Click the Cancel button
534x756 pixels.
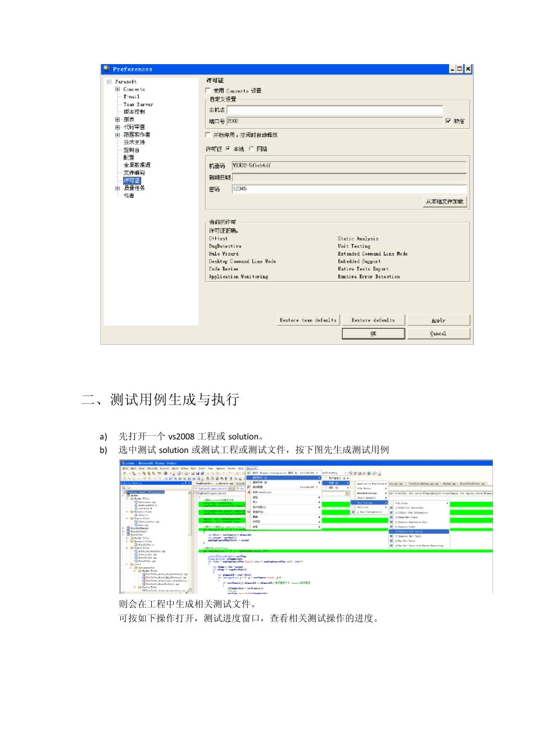coord(438,334)
